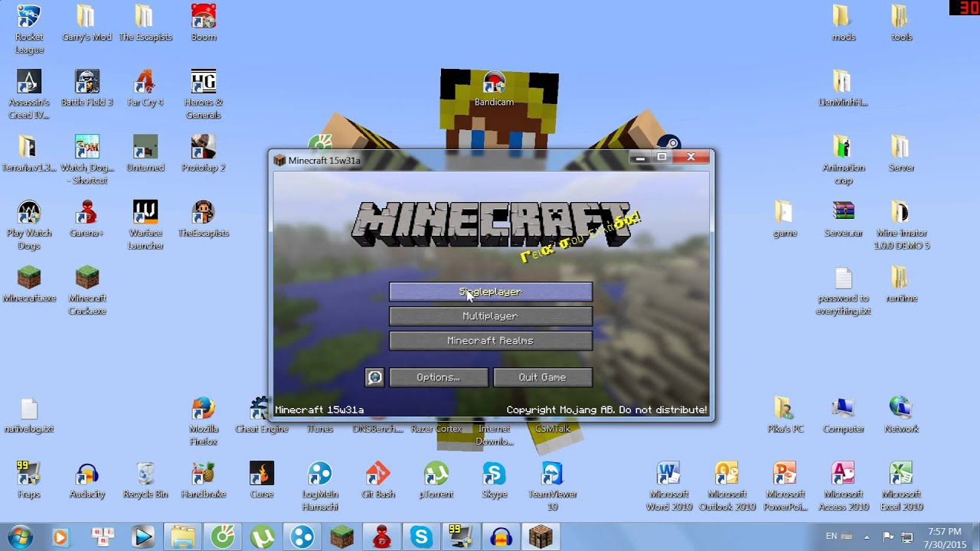Launch Bandicam desktop shortcut
980x551 pixels.
495,88
